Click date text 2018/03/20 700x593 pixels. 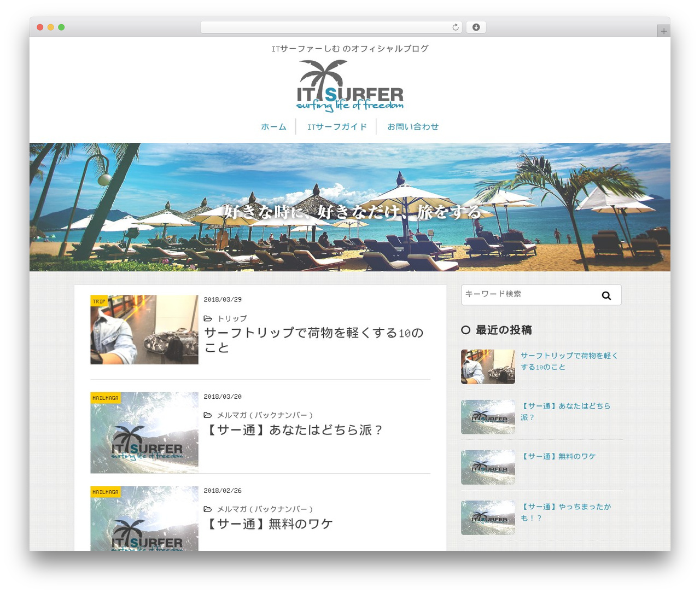[x=223, y=397]
